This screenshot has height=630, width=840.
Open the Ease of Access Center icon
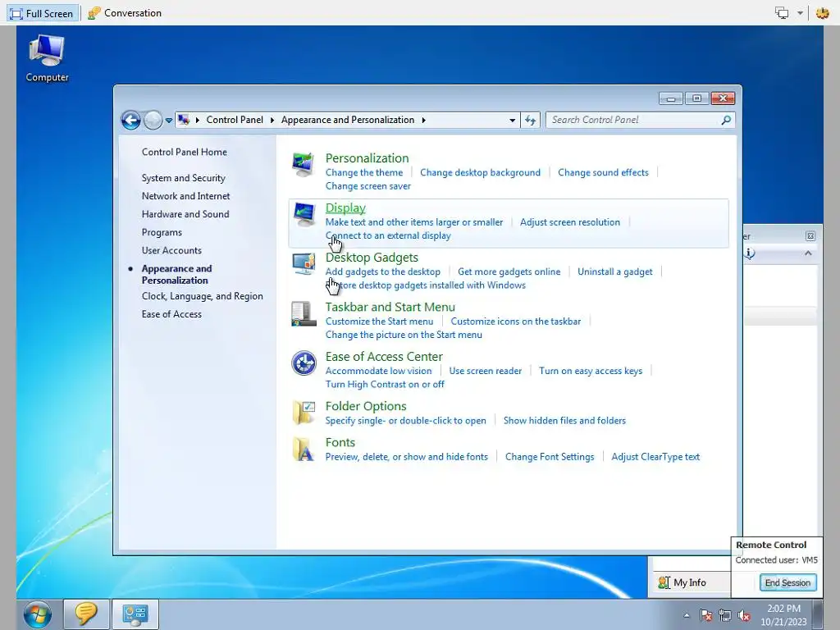304,363
